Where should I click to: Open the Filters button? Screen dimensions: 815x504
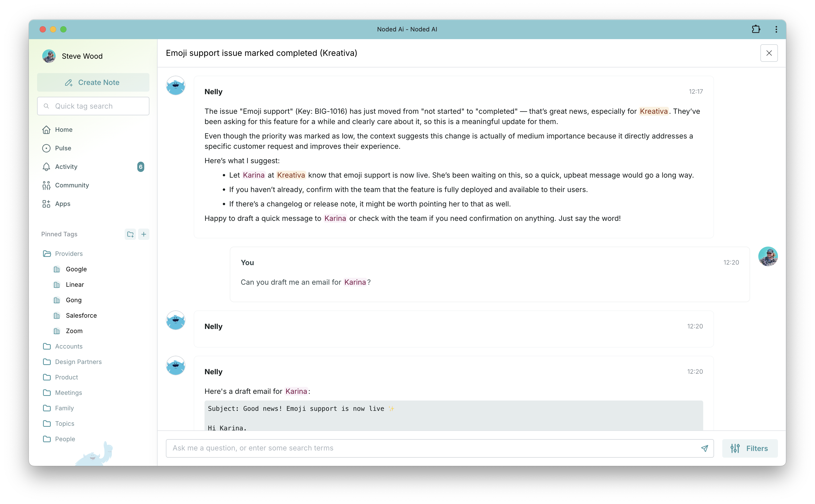pyautogui.click(x=750, y=448)
